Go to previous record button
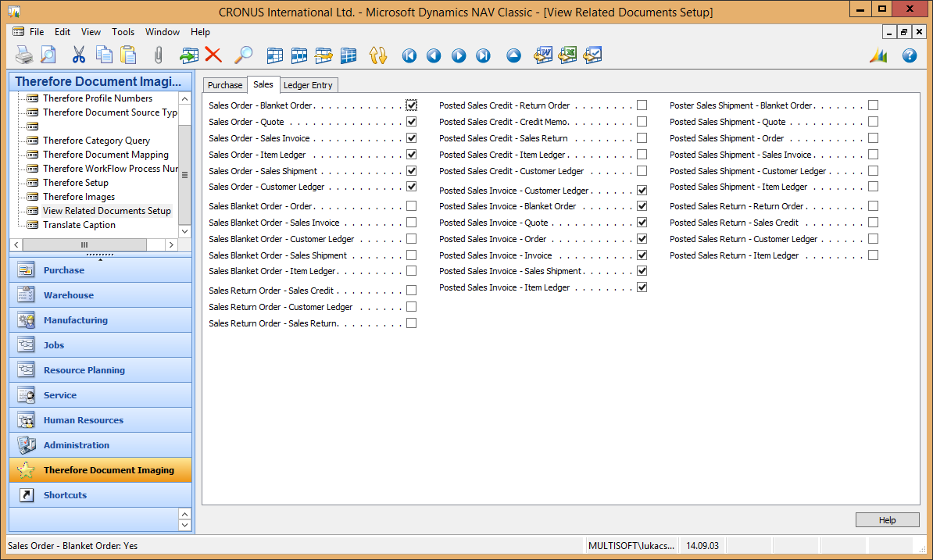 tap(434, 55)
